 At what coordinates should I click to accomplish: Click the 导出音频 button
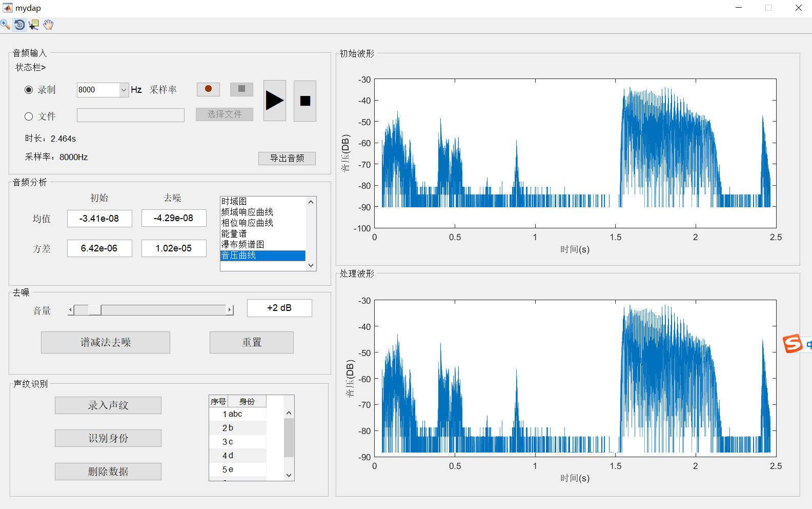(x=287, y=158)
